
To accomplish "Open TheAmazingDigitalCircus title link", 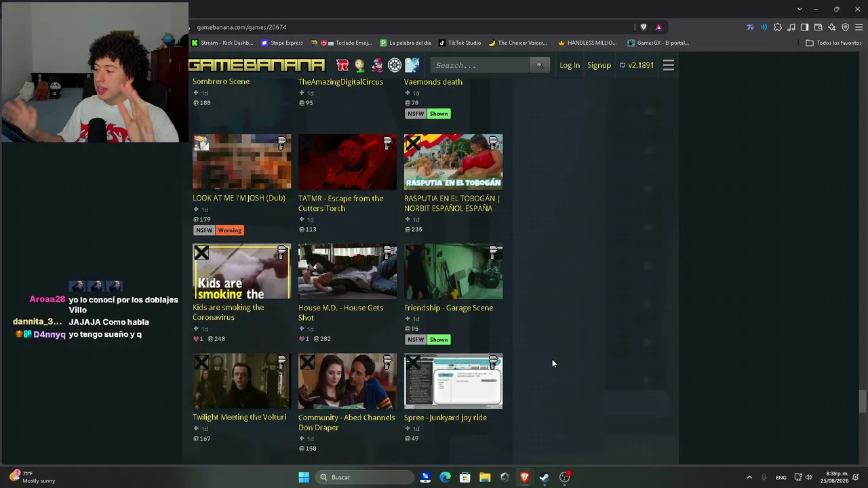I will tap(341, 82).
